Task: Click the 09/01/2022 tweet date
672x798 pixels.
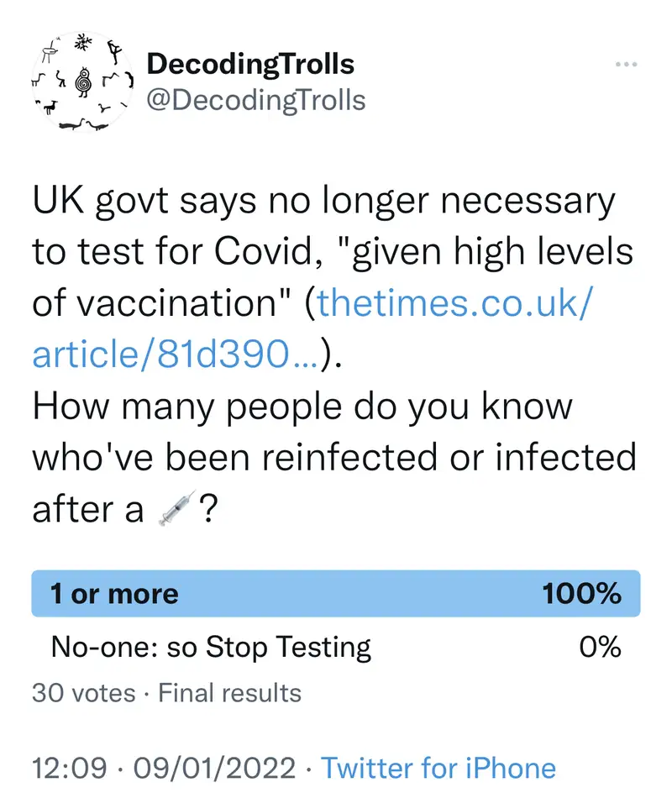Action: click(214, 768)
